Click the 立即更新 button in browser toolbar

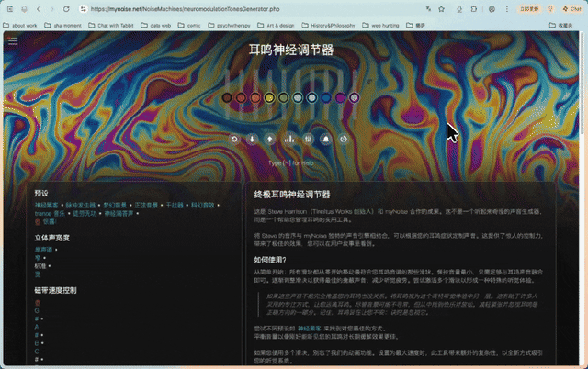pyautogui.click(x=529, y=9)
